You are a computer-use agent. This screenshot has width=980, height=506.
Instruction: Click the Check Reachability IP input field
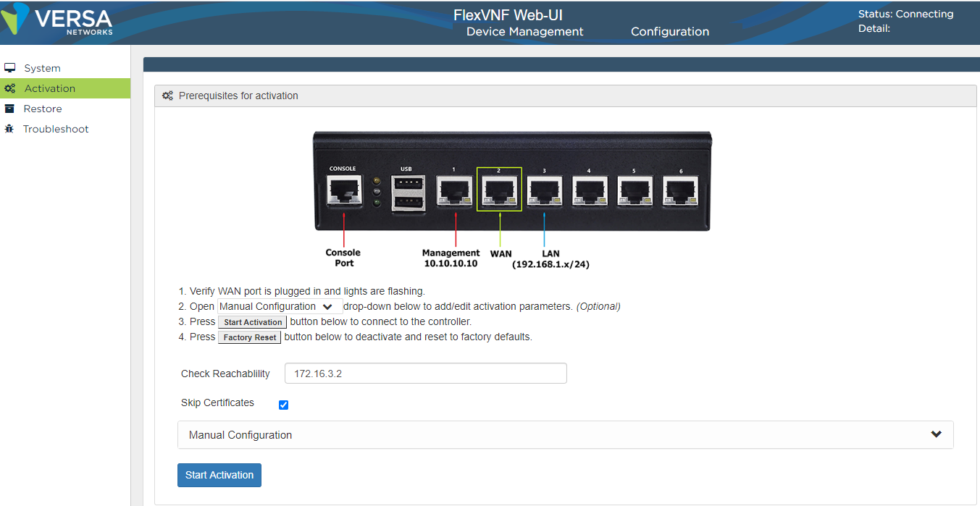click(426, 374)
